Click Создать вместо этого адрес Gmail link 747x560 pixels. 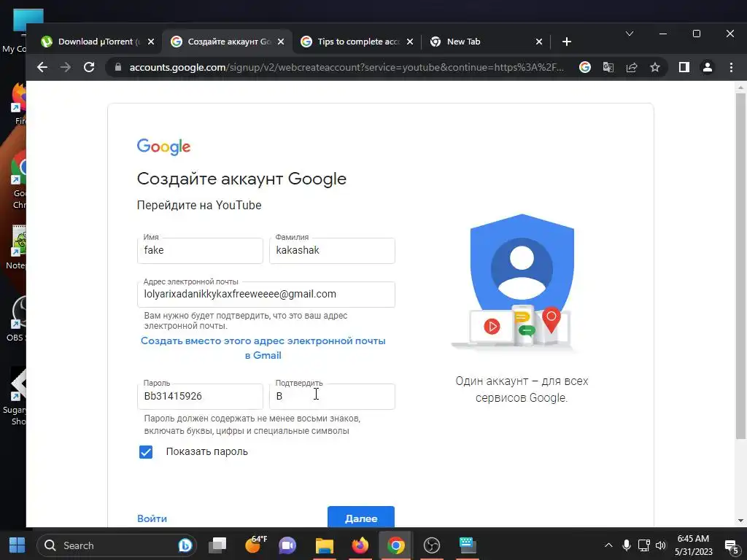click(x=263, y=348)
